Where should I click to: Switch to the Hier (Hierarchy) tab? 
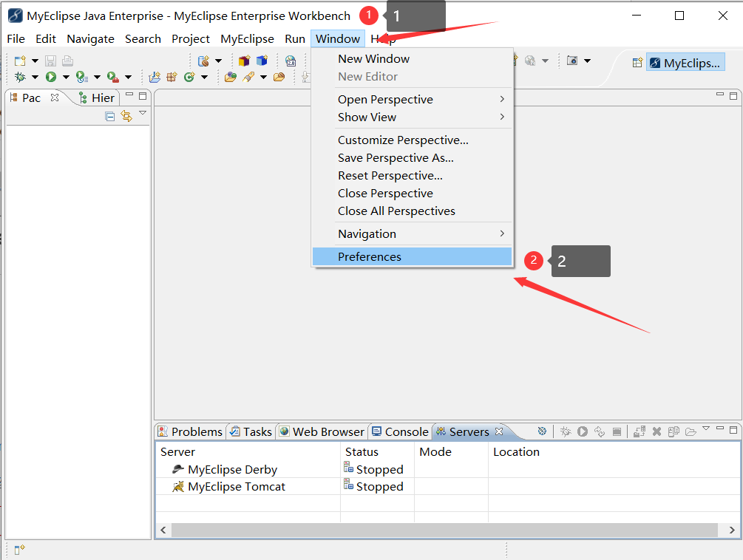coord(97,98)
